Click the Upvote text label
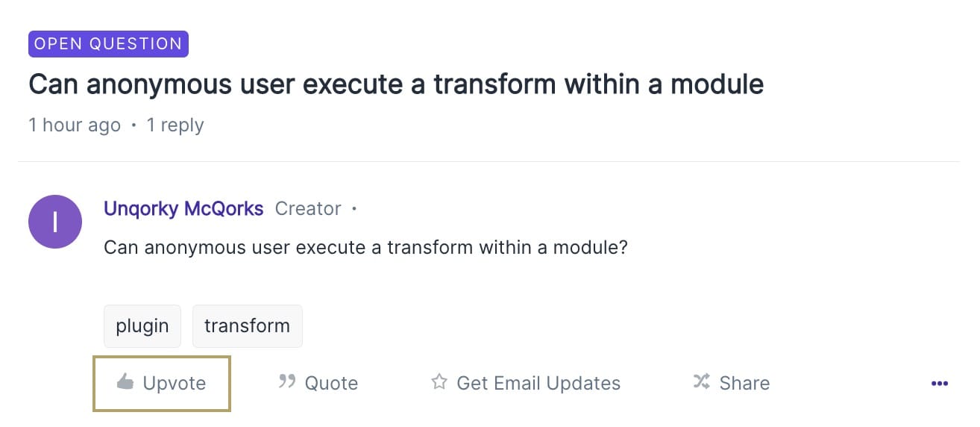980x427 pixels. [x=175, y=383]
